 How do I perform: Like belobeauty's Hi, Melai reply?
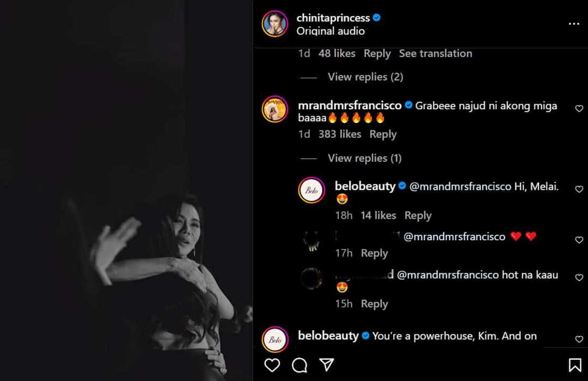tap(579, 189)
